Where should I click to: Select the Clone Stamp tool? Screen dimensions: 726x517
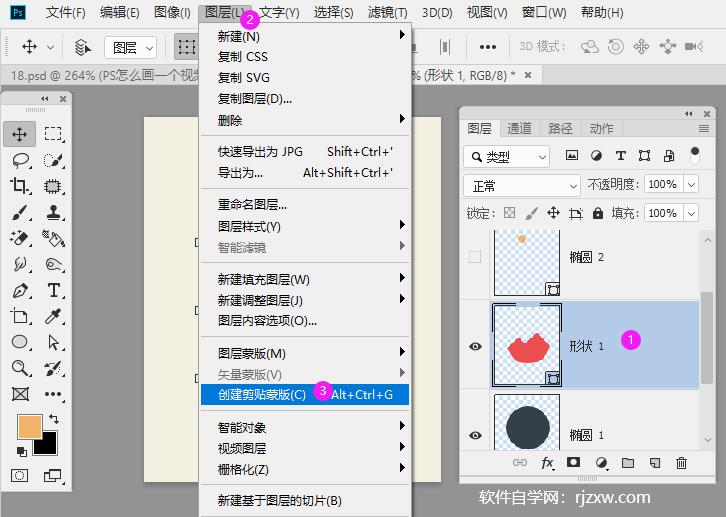(53, 212)
